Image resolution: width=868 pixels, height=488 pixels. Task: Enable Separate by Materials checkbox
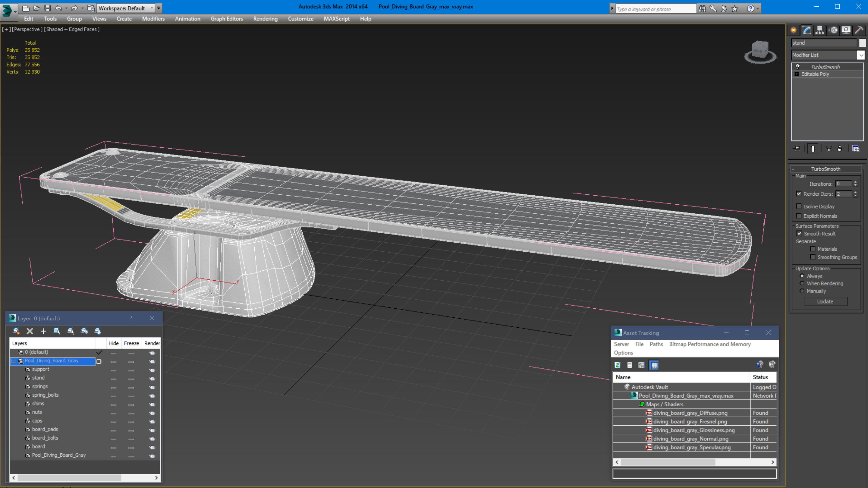pos(813,249)
